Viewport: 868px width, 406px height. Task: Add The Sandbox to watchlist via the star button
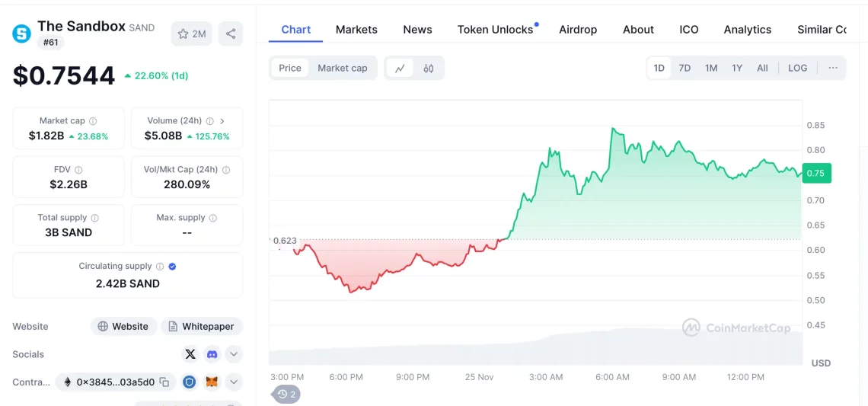point(192,34)
